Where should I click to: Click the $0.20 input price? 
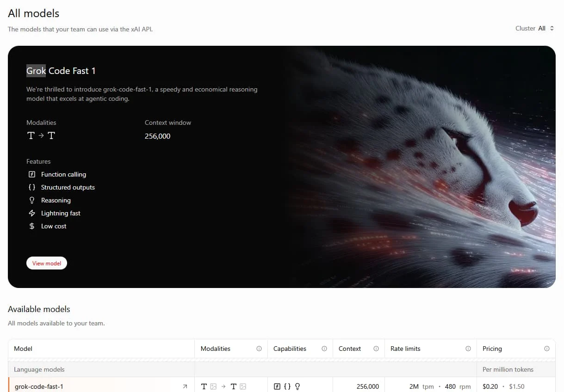490,386
